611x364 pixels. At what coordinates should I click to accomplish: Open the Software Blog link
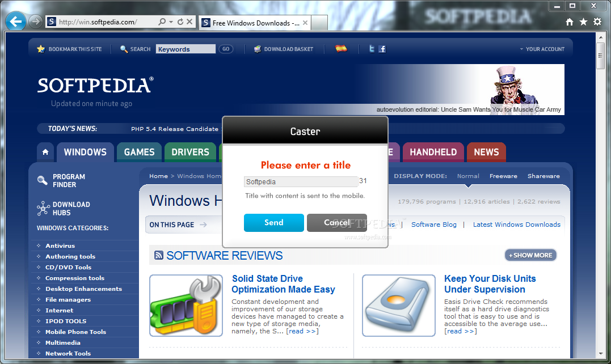[433, 224]
